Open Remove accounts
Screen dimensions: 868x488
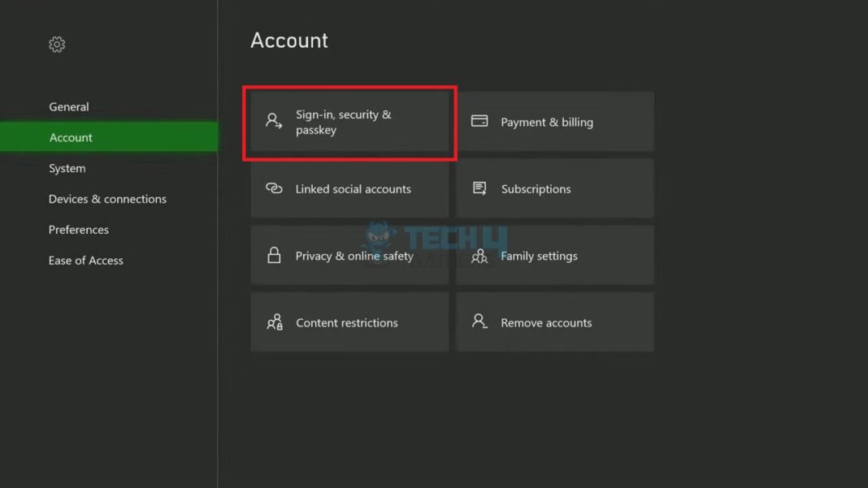(x=555, y=322)
